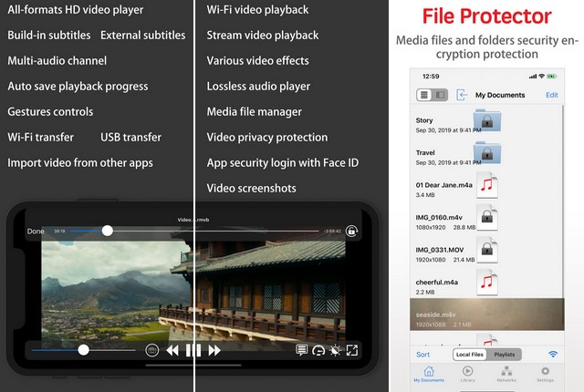Select the seaside.m4v video row
Viewport: 584px width, 392px height.
point(487,315)
